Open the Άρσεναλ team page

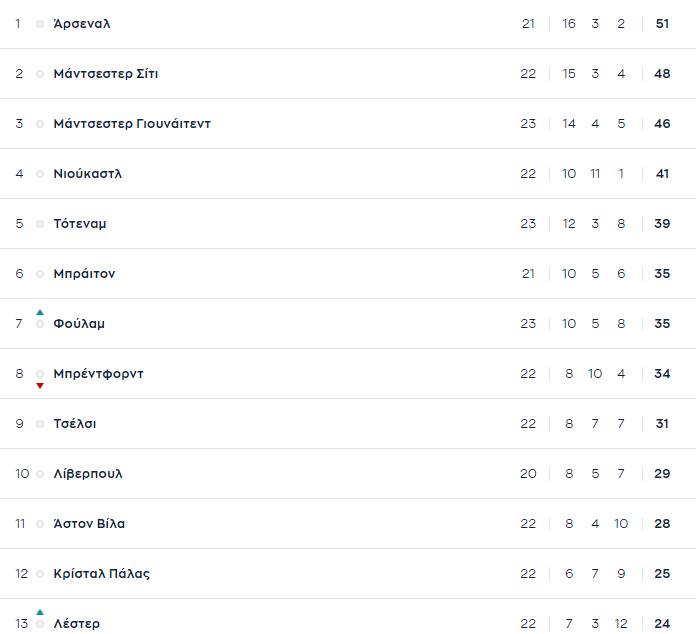(x=82, y=24)
